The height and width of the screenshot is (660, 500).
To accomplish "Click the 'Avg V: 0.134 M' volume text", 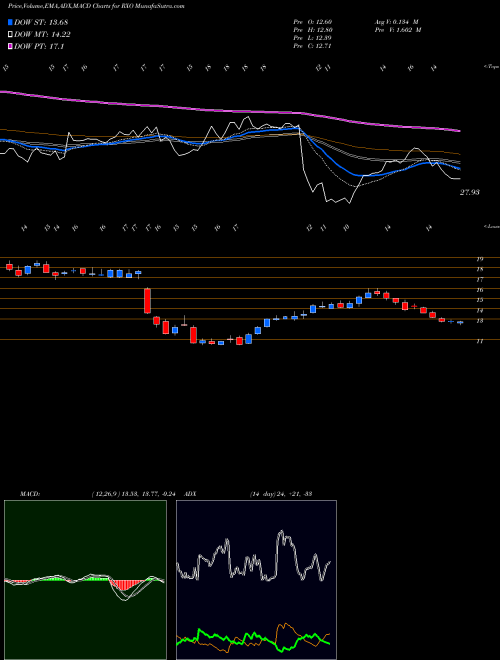I will pyautogui.click(x=396, y=21).
